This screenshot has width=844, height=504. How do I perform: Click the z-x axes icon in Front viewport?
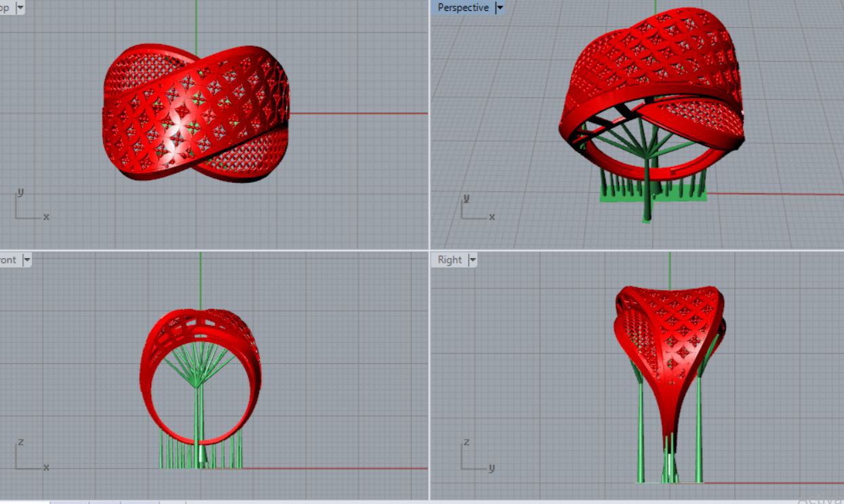coord(28,457)
